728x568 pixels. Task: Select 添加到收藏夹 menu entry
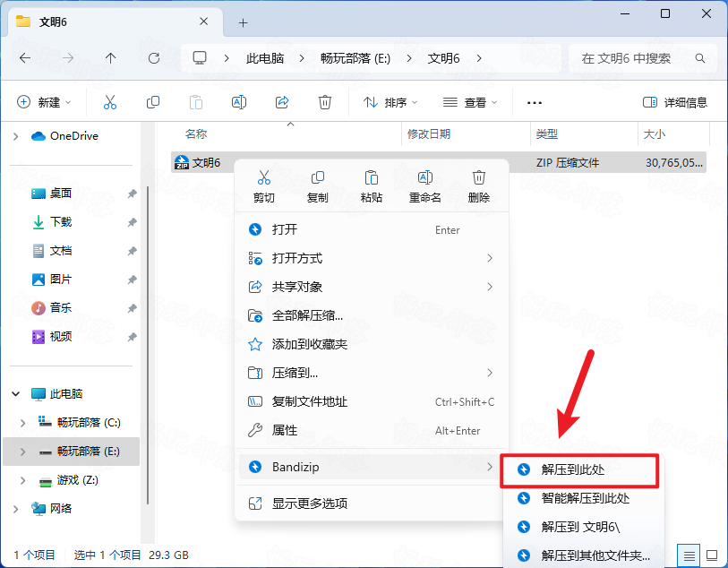click(372, 344)
